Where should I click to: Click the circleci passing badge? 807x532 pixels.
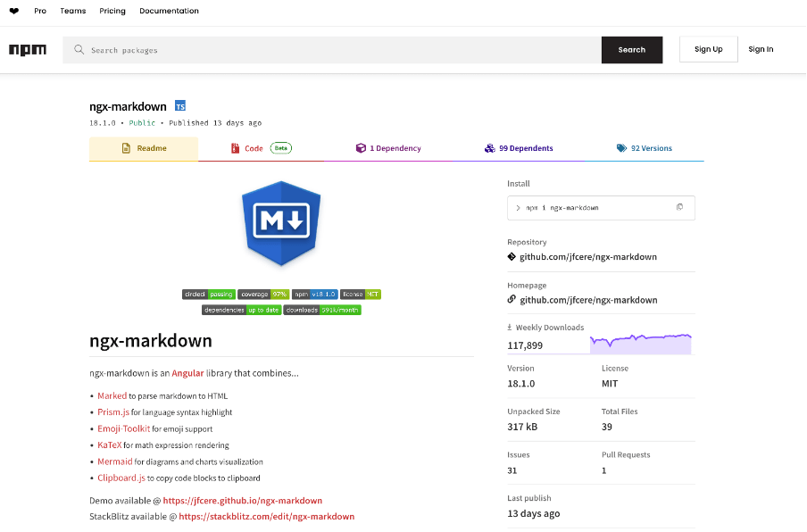(x=209, y=295)
